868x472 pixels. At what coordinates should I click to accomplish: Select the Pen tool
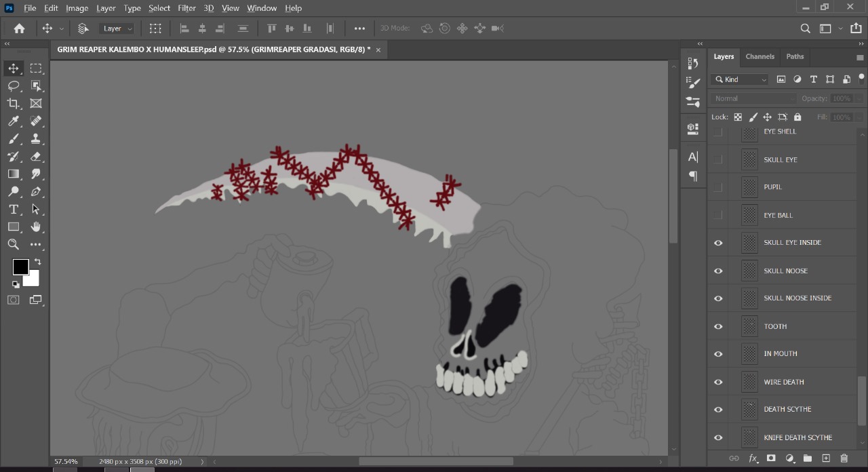click(x=36, y=191)
